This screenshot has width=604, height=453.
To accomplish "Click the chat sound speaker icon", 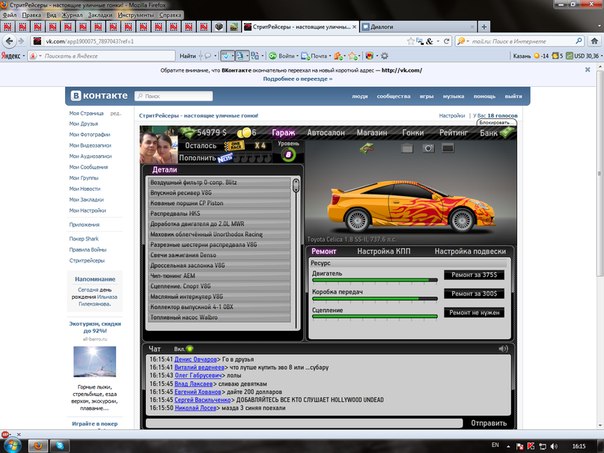I will [503, 349].
